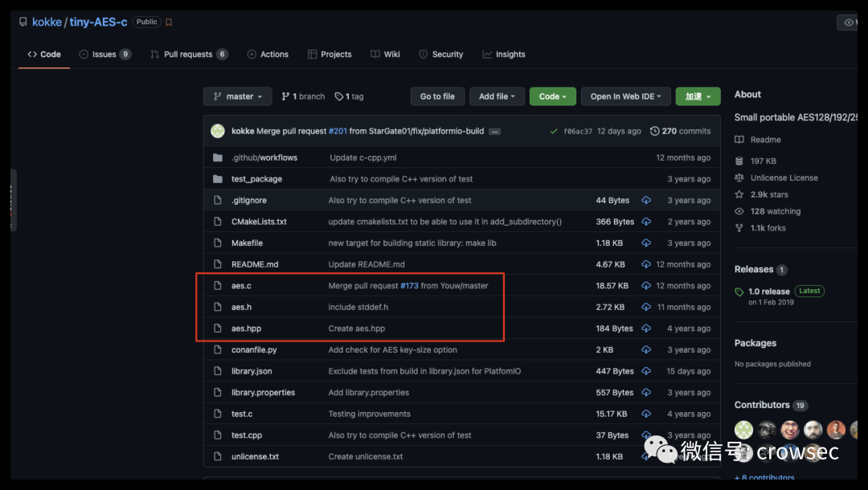This screenshot has height=490, width=868.
Task: Switch to the Issues tab
Action: pyautogui.click(x=104, y=55)
